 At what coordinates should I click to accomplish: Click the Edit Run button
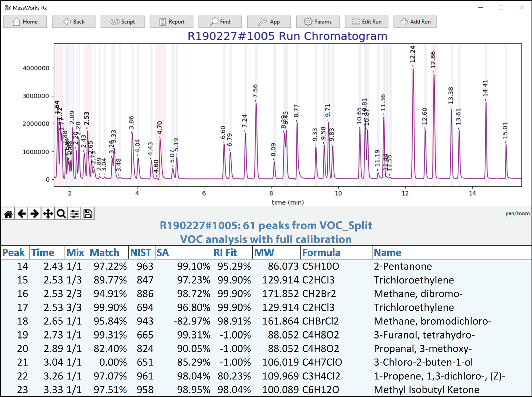(x=366, y=22)
